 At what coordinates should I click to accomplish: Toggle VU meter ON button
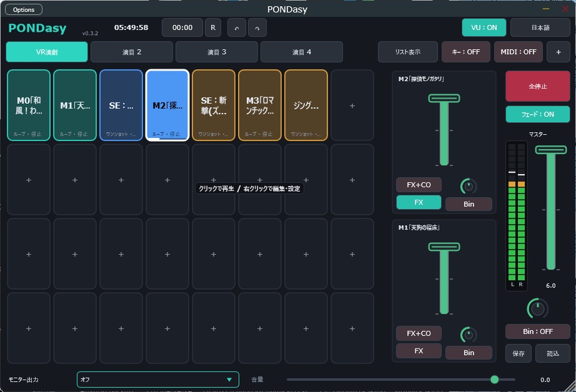[x=484, y=27]
